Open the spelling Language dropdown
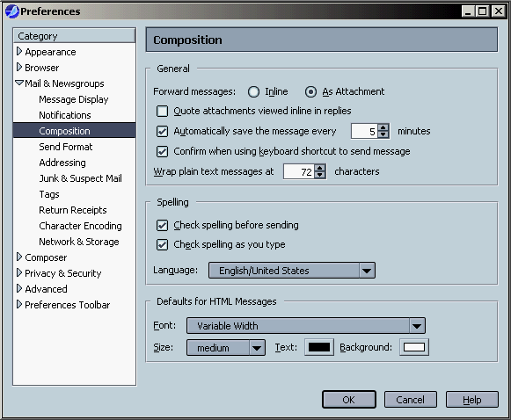 coord(292,271)
